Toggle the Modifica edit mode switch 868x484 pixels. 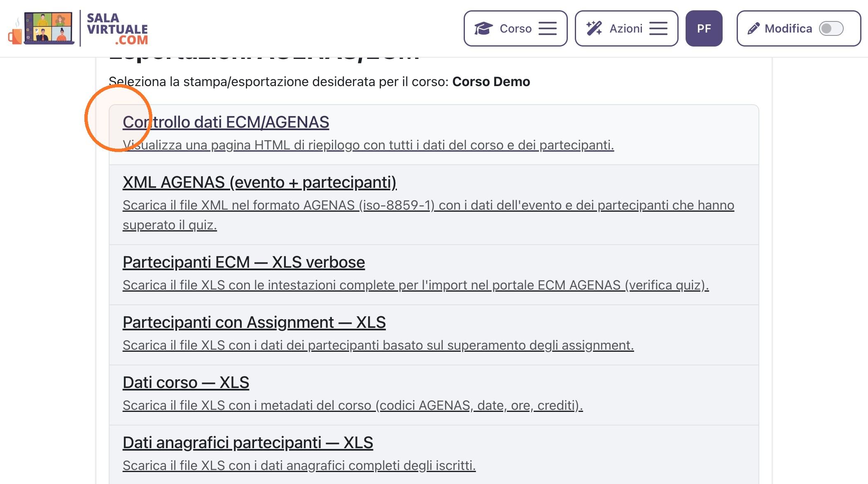[831, 28]
